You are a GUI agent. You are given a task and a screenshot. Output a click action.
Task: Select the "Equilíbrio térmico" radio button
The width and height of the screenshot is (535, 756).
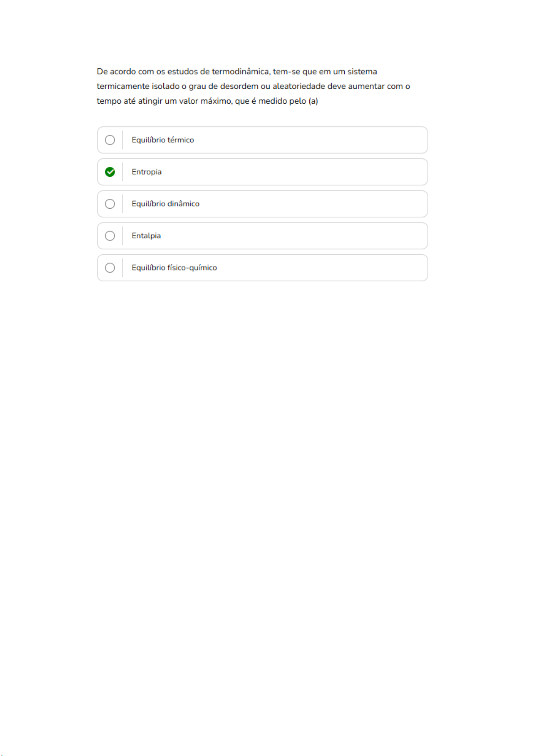pyautogui.click(x=110, y=140)
